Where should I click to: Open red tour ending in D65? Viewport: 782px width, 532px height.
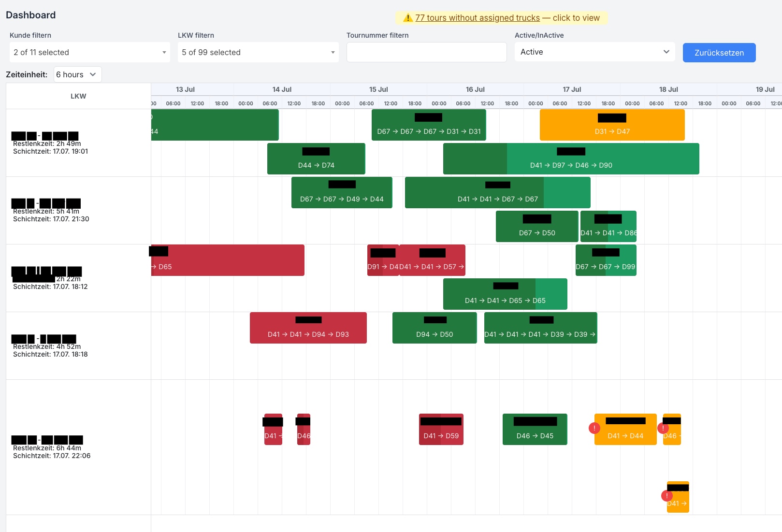pos(228,260)
